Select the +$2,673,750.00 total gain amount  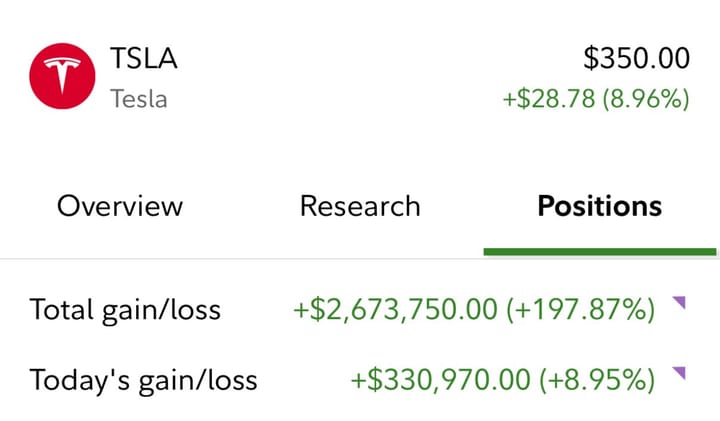[395, 310]
